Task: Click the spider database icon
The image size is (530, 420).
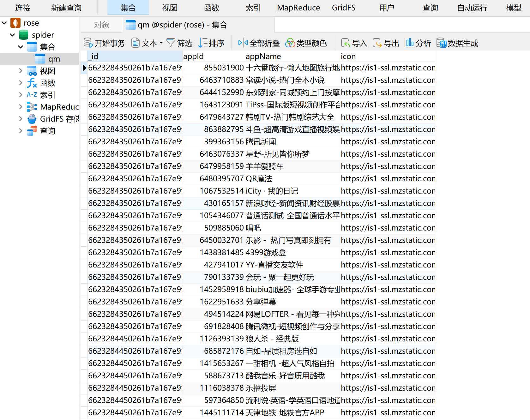Action: (24, 35)
